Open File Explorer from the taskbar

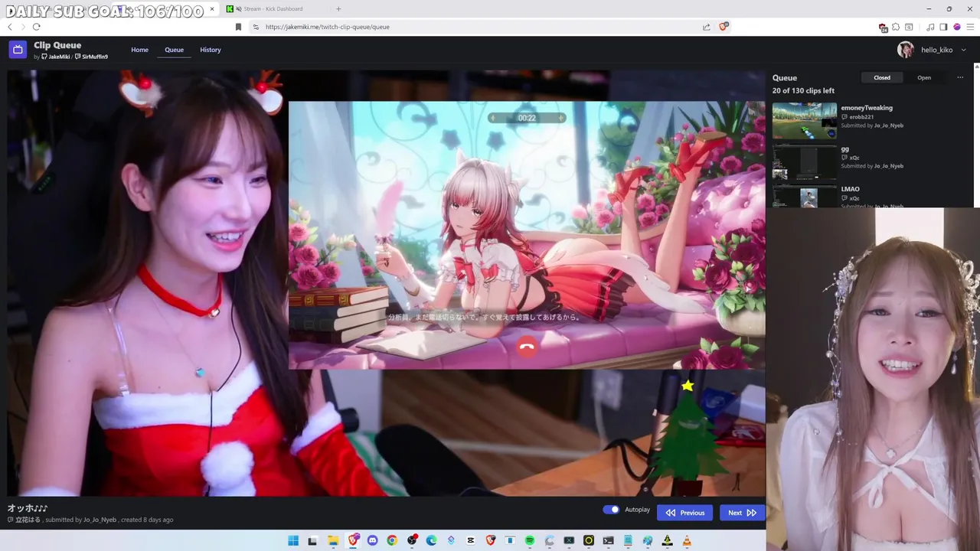pyautogui.click(x=333, y=541)
